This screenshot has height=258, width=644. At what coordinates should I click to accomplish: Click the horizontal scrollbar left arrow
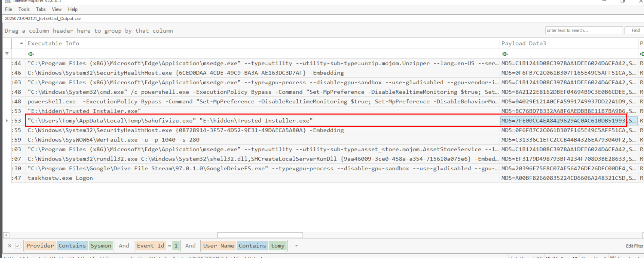pyautogui.click(x=6, y=235)
